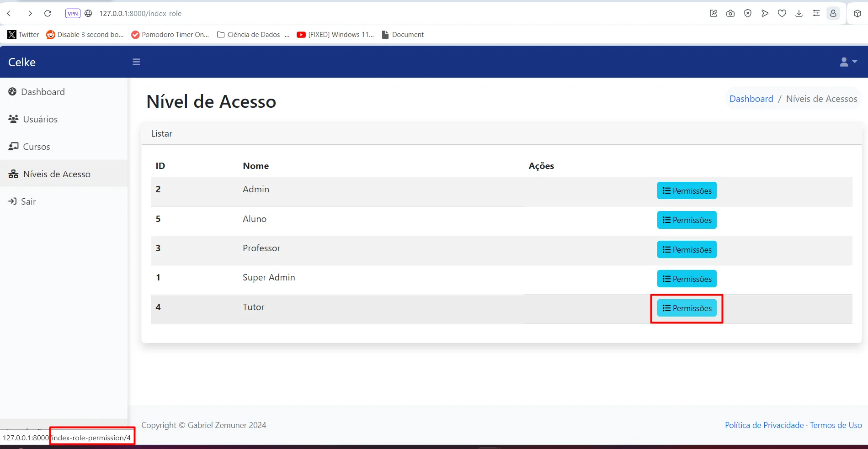This screenshot has width=868, height=449.
Task: Open Dashboard from the sidebar
Action: 43,92
